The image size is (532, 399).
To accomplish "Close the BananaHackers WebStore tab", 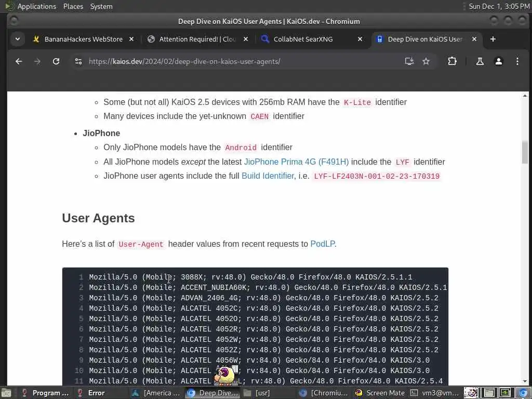I will click(131, 39).
